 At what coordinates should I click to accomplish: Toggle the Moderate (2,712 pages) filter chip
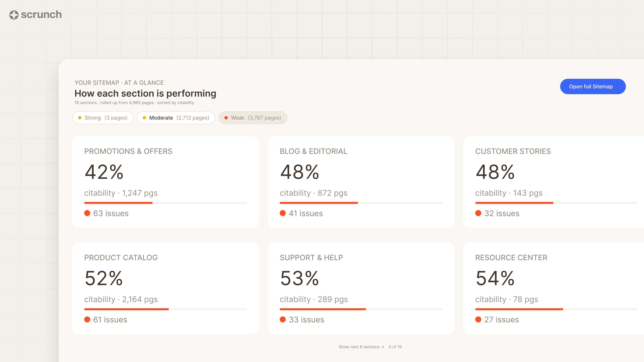tap(176, 118)
